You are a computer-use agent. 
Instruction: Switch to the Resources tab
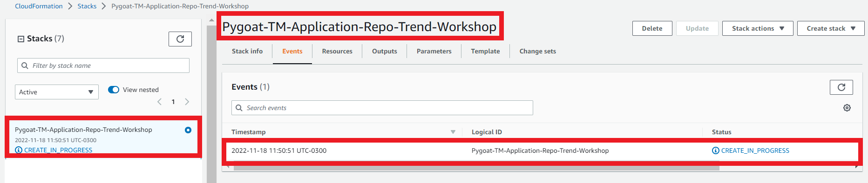(337, 51)
